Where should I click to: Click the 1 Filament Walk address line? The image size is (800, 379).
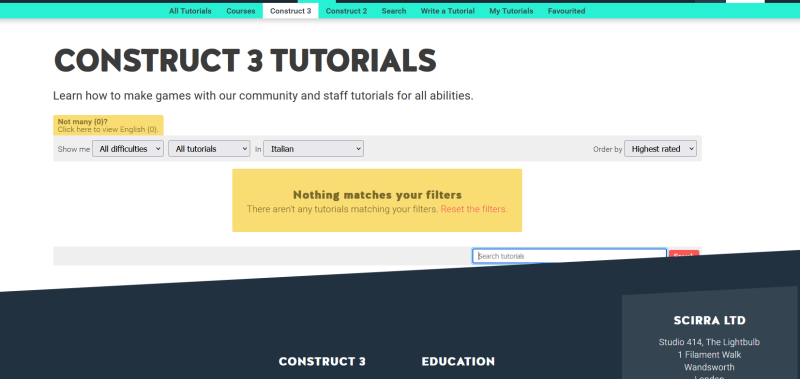[x=709, y=355]
